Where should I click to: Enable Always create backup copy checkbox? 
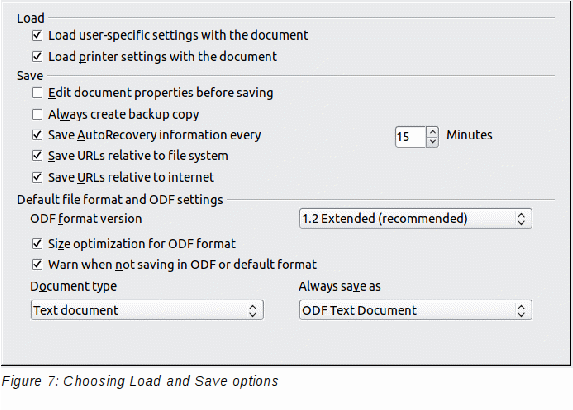[x=37, y=114]
